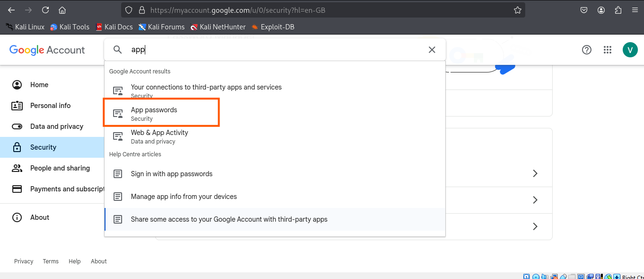Click the Security lock icon in sidebar
Image resolution: width=644 pixels, height=279 pixels.
coord(17,147)
